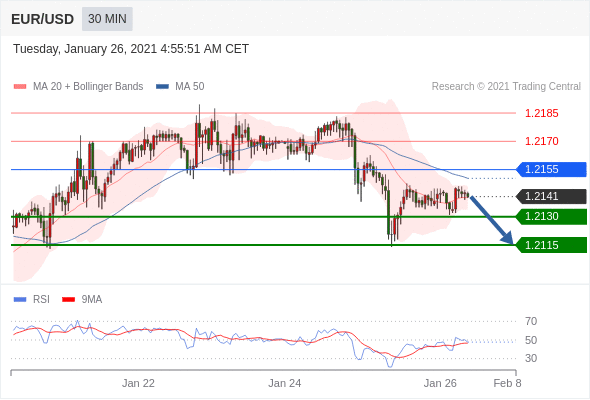Click the green 1.2115 support price tag
Image resolution: width=590 pixels, height=400 pixels.
[551, 245]
